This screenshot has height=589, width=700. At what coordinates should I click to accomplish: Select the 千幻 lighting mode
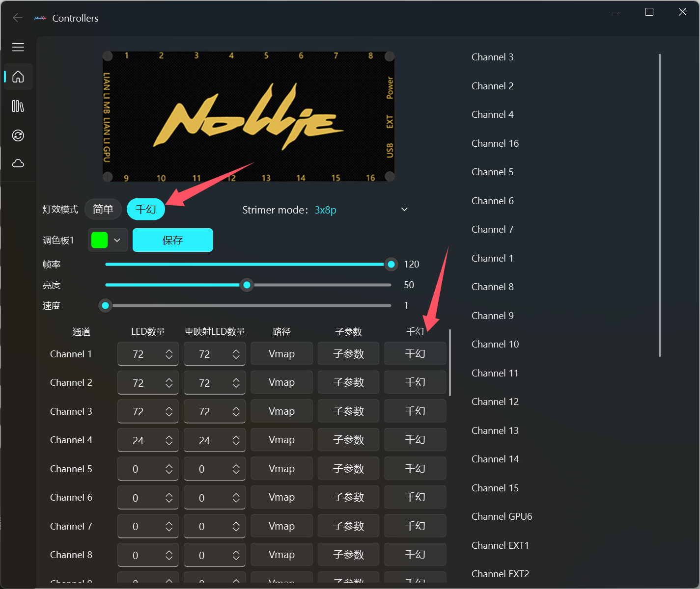click(x=146, y=210)
